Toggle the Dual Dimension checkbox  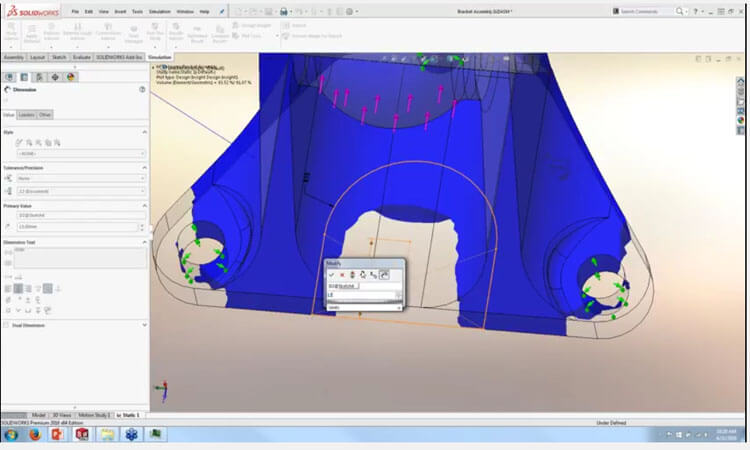pyautogui.click(x=5, y=325)
